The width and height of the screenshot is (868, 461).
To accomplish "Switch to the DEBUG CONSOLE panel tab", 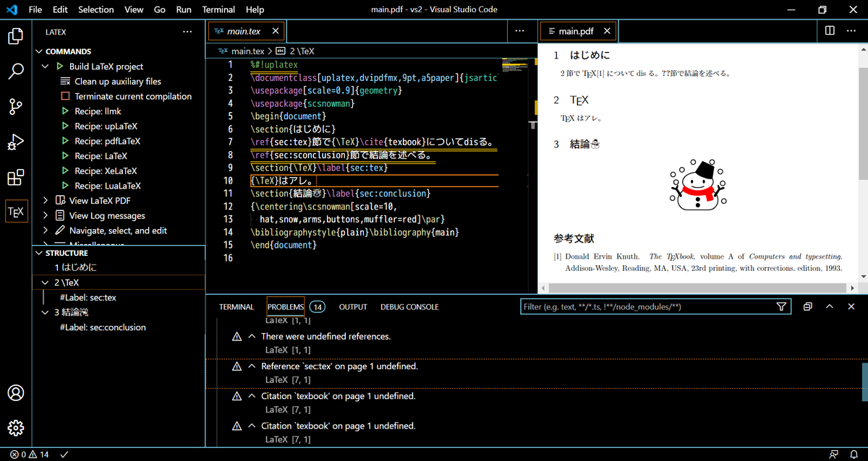I will pos(409,307).
